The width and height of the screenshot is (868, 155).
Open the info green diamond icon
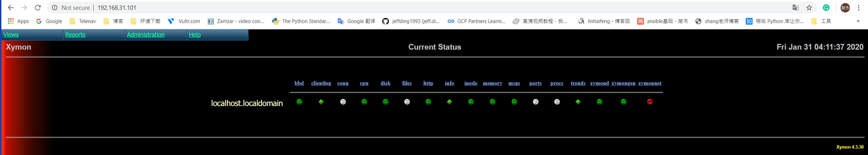point(450,102)
